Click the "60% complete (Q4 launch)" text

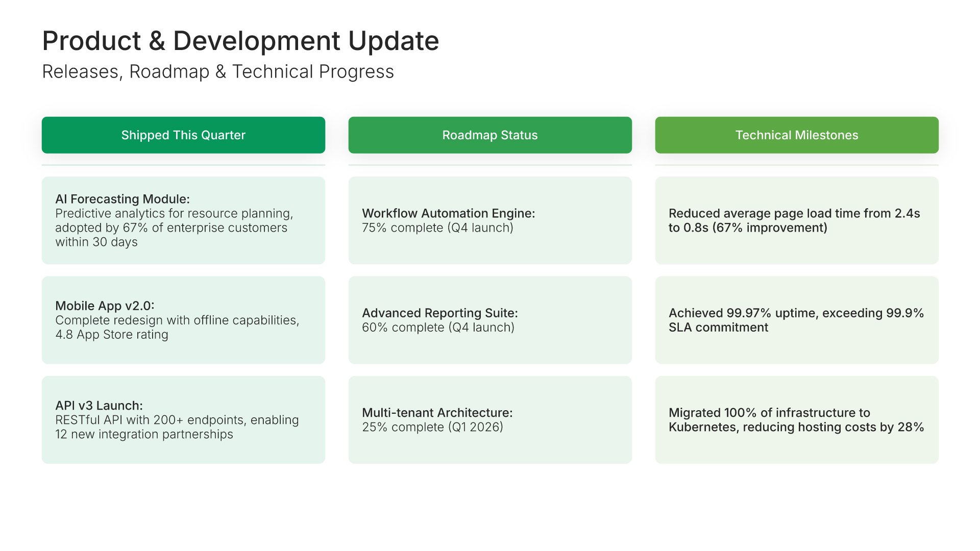pyautogui.click(x=438, y=328)
